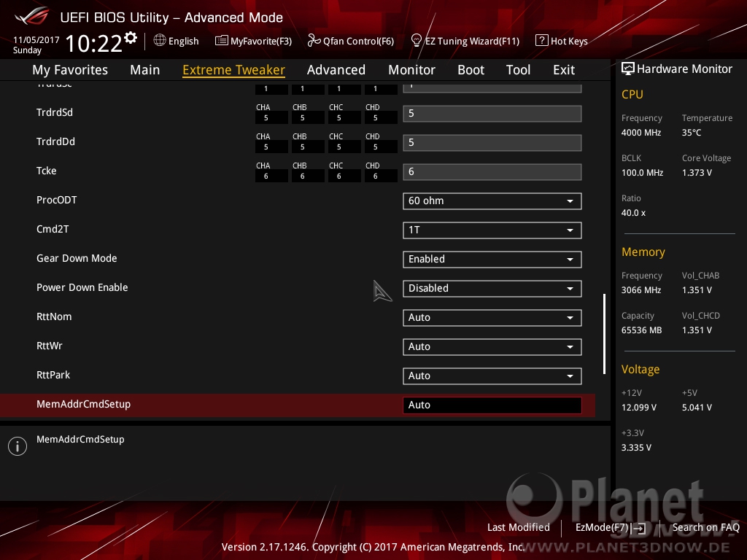Select the RttWr setting label
This screenshot has height=560, width=747.
point(49,346)
